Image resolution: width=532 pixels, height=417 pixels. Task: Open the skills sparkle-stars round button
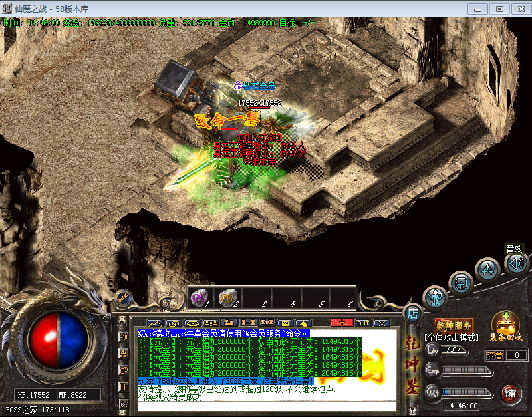click(487, 270)
